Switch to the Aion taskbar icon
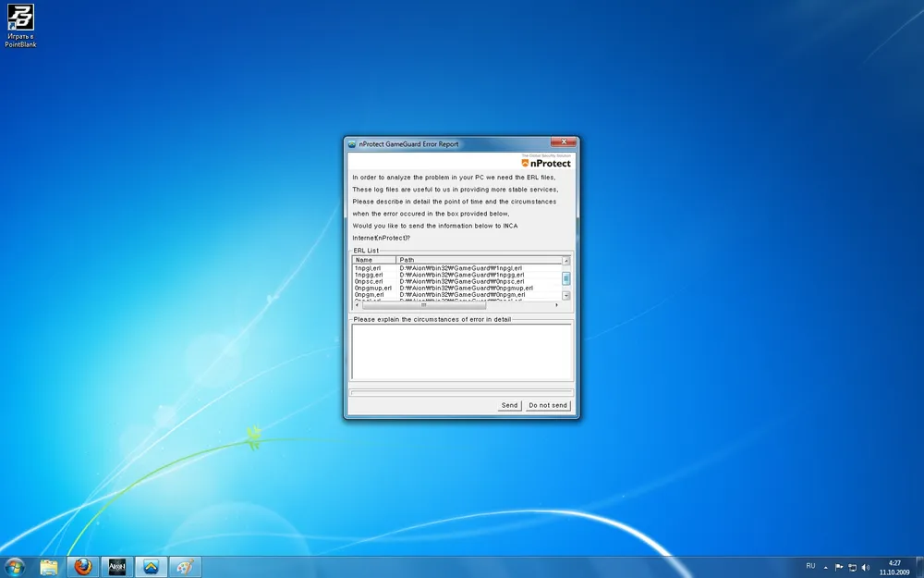The image size is (924, 578). tap(117, 567)
